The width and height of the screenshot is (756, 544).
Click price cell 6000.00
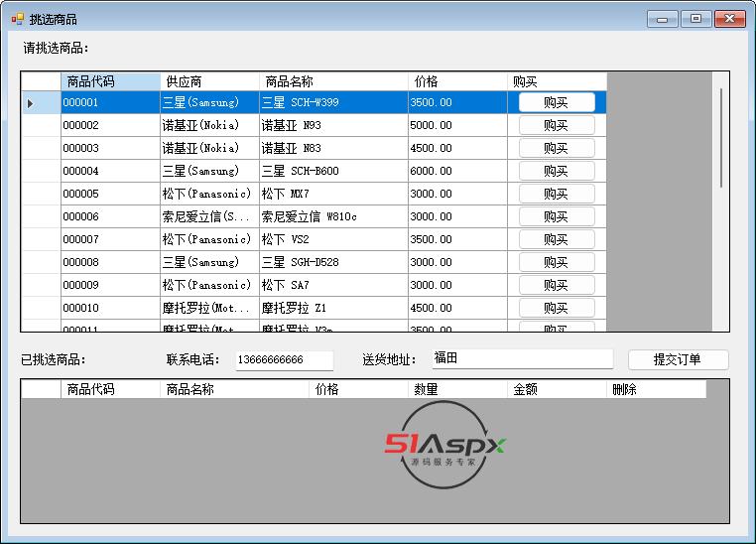[x=457, y=171]
